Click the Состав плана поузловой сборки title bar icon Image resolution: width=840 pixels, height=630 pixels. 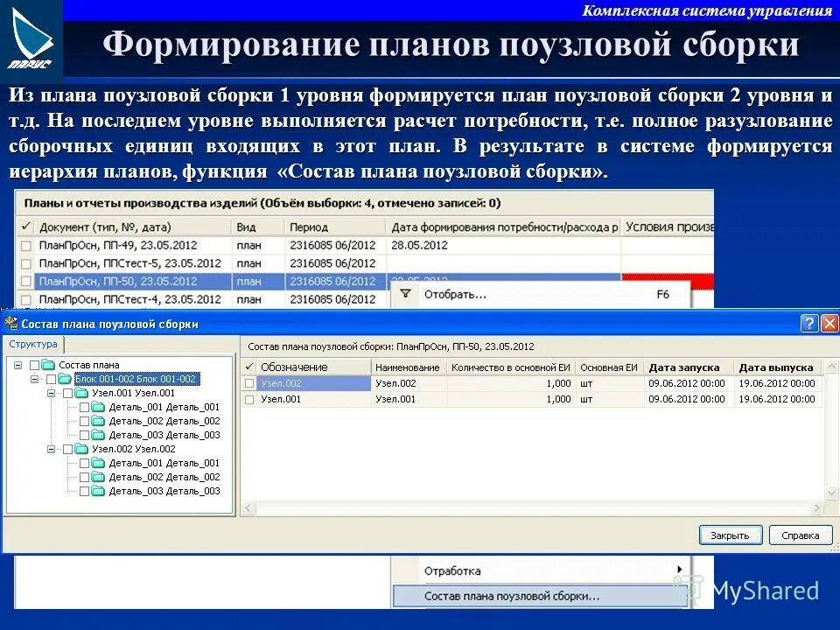[11, 324]
